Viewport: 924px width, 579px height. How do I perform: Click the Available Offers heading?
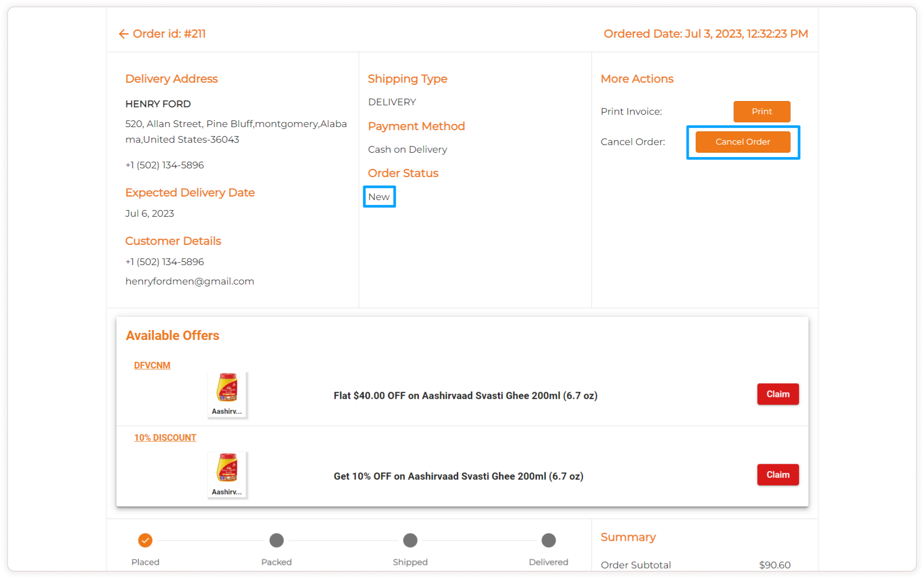tap(172, 335)
